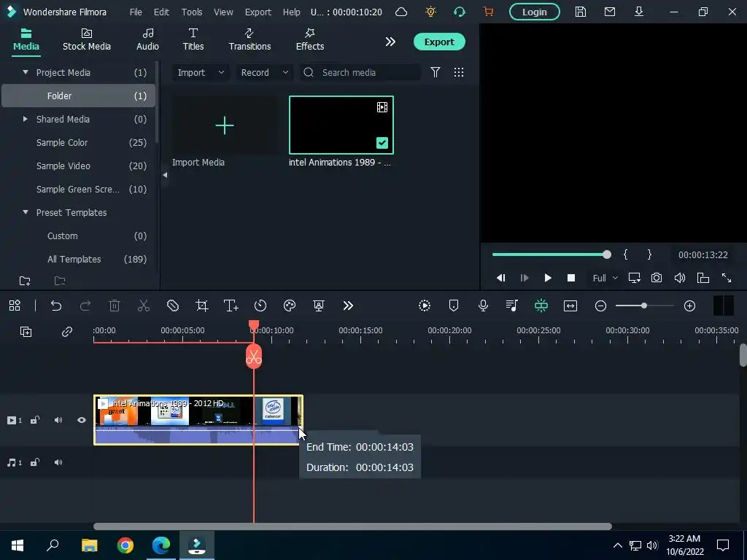This screenshot has width=747, height=560.
Task: Lock video track 1
Action: click(x=35, y=420)
